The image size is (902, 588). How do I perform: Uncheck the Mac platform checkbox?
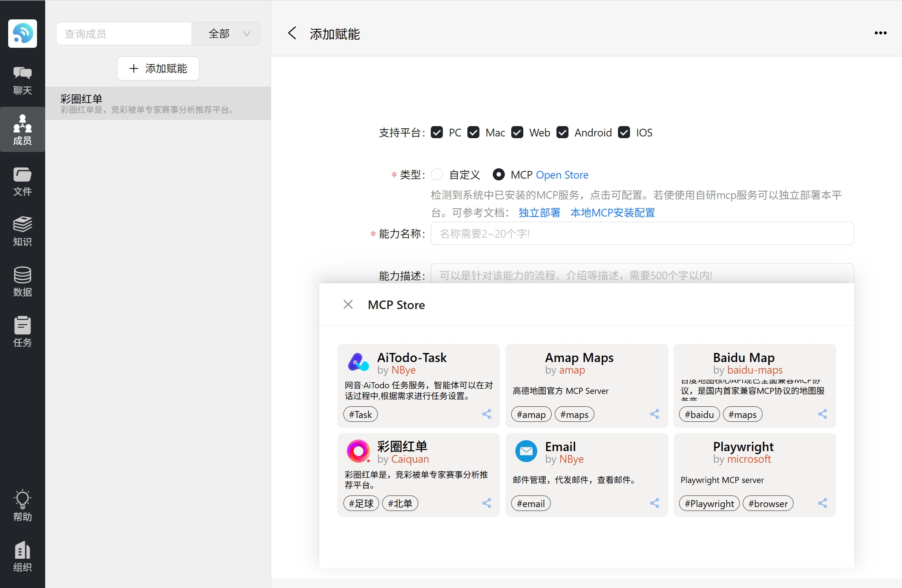click(473, 133)
